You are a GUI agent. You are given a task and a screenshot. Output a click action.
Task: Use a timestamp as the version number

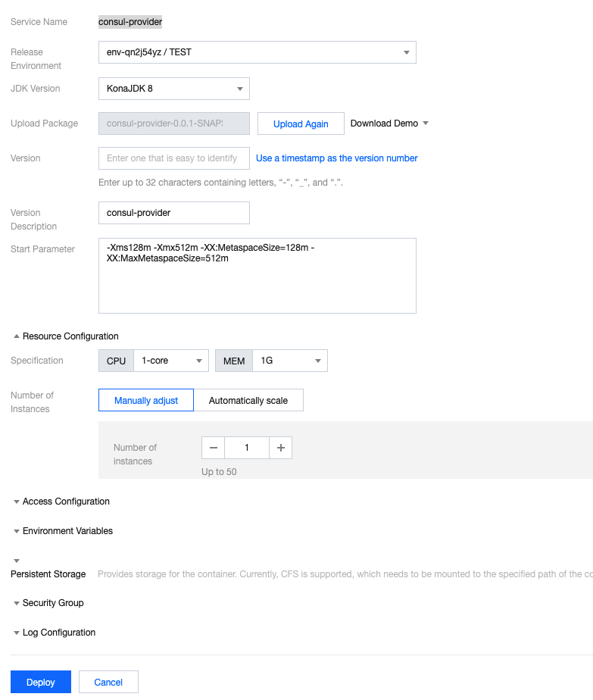[x=336, y=158]
